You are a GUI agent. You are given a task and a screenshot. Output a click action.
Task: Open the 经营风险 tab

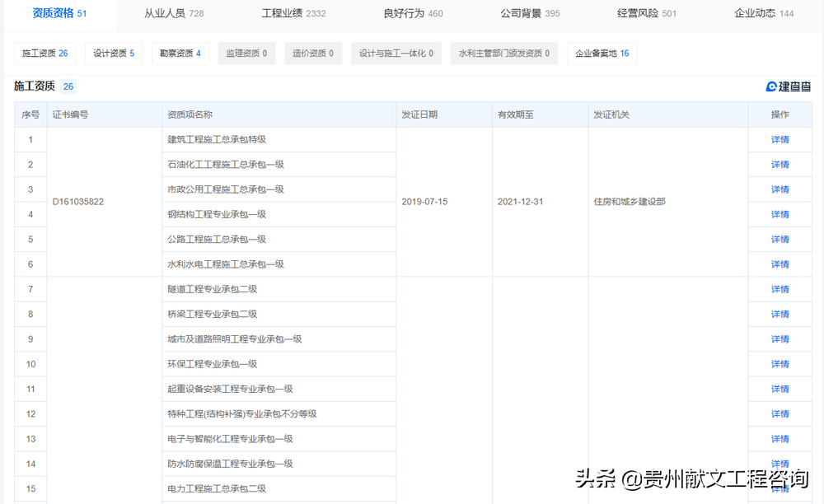[647, 13]
